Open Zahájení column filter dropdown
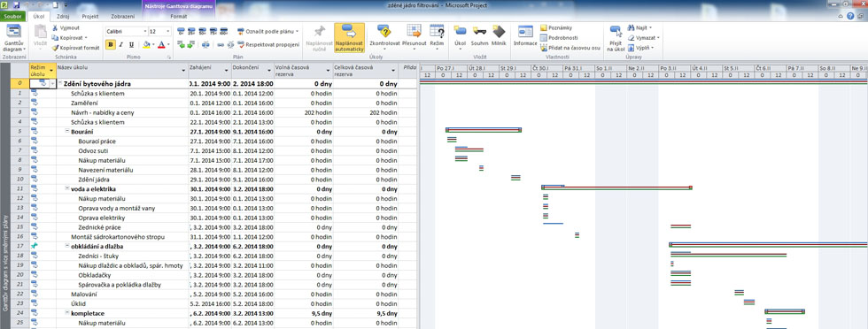 pos(227,70)
